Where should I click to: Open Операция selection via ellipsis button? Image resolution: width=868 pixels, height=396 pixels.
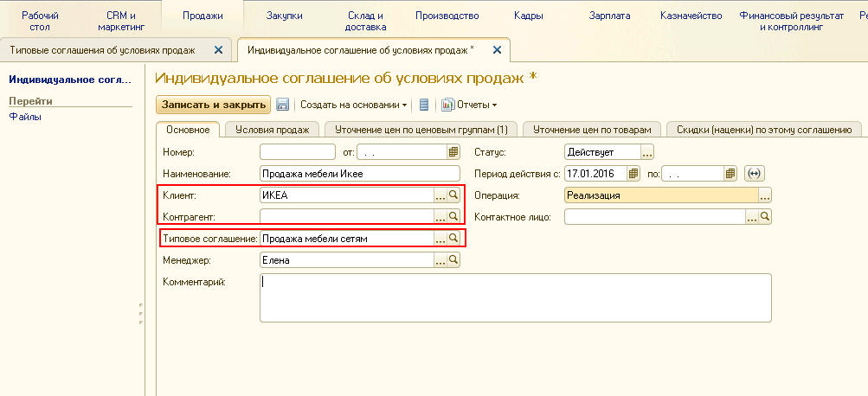tap(765, 195)
